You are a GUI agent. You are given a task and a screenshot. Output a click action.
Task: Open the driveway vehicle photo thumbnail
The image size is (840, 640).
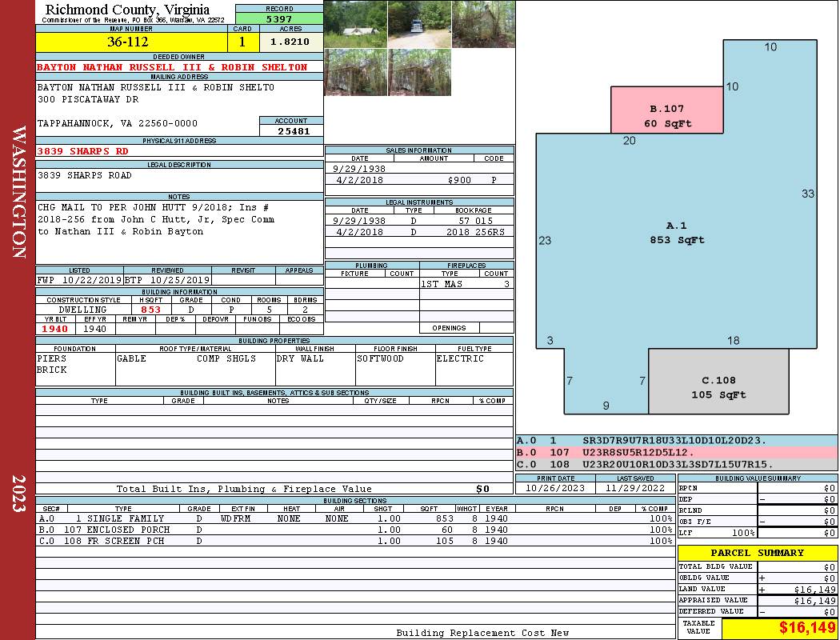click(x=419, y=24)
